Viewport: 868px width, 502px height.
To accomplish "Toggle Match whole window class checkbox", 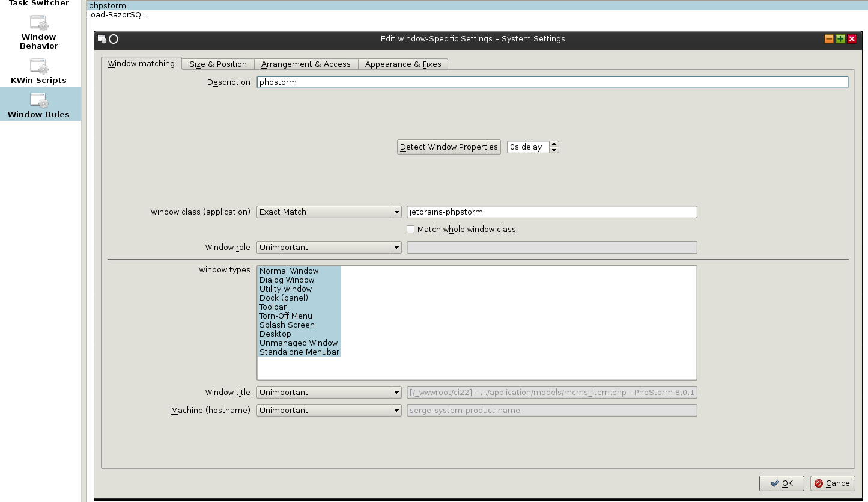I will (411, 229).
